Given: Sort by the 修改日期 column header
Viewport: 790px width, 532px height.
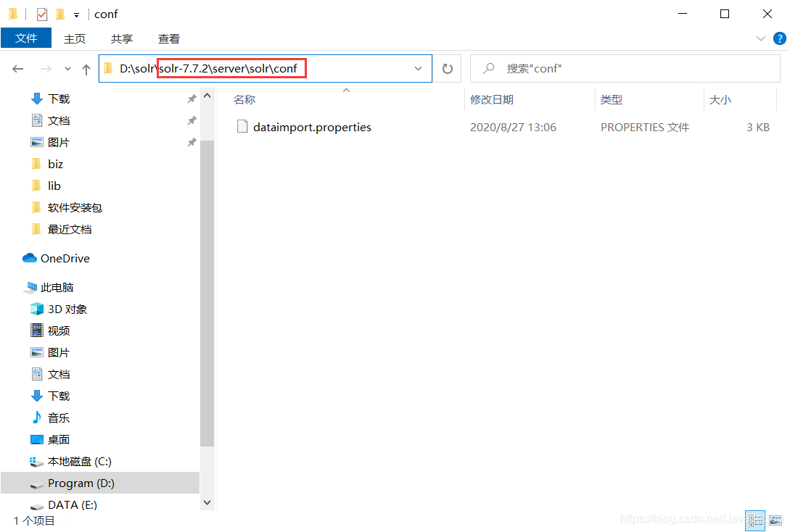Looking at the screenshot, I should click(492, 99).
